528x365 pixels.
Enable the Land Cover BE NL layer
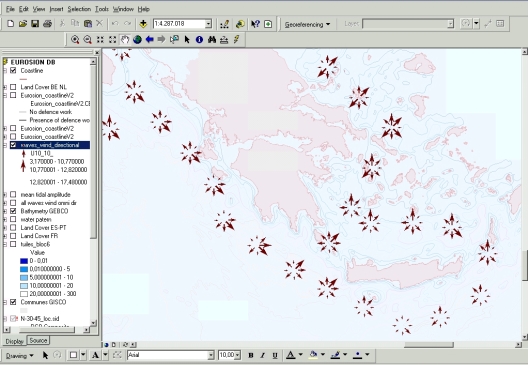[13, 87]
